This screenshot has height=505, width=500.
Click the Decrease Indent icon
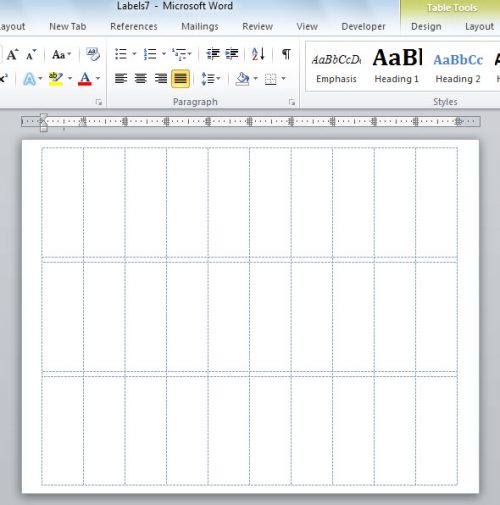[213, 54]
